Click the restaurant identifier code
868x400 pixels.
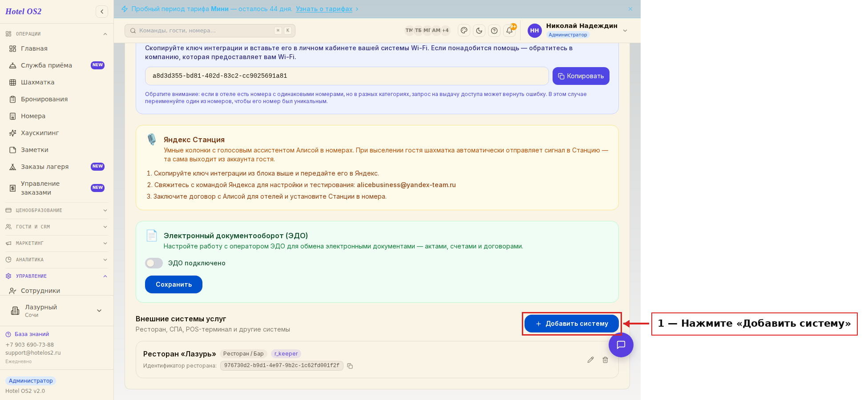point(282,366)
